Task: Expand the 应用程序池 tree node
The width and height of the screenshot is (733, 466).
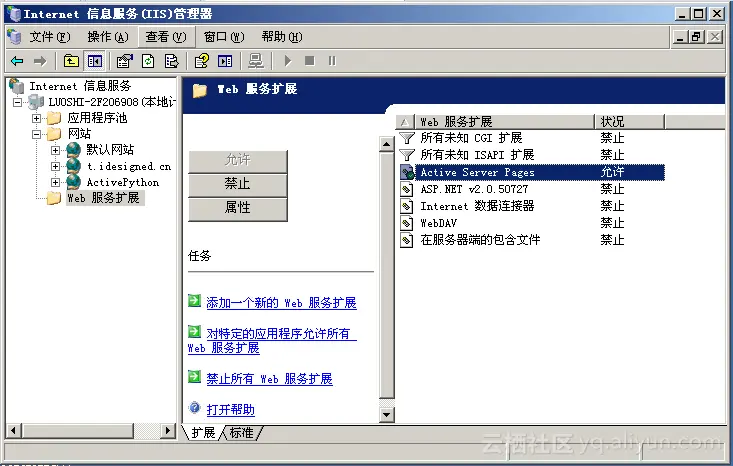Action: click(36, 118)
